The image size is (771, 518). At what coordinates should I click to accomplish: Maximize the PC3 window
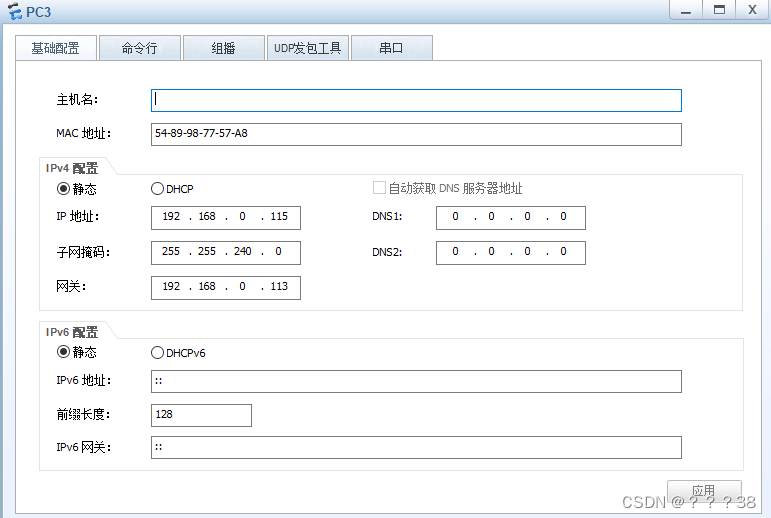click(x=719, y=10)
